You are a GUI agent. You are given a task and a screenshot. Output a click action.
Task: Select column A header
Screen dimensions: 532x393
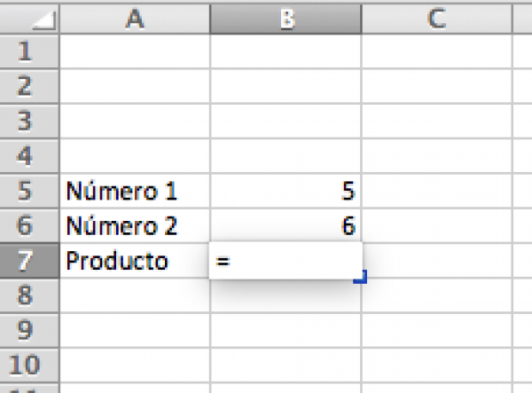(135, 19)
